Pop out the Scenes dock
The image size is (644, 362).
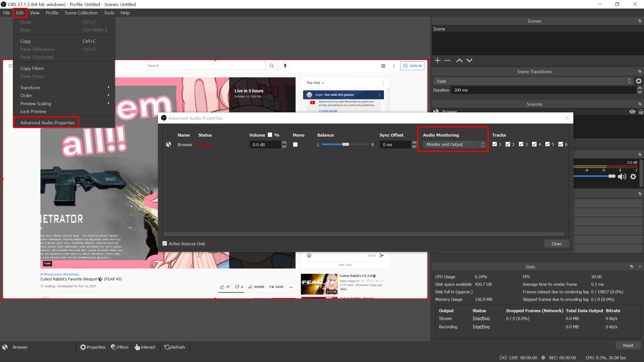coord(640,21)
